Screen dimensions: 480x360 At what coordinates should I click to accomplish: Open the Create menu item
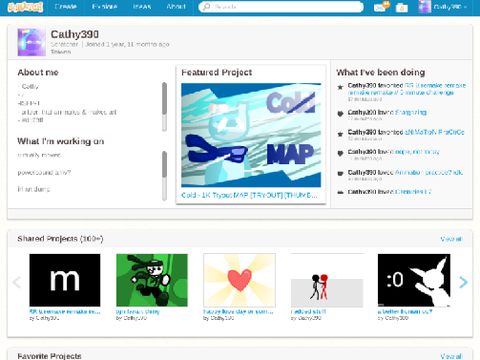pos(65,7)
